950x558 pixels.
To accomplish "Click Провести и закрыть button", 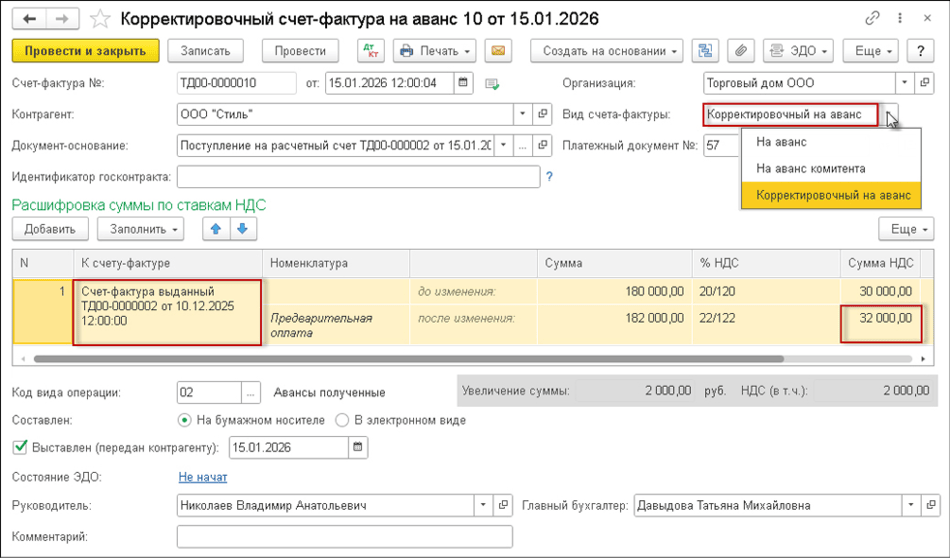I will pos(85,51).
